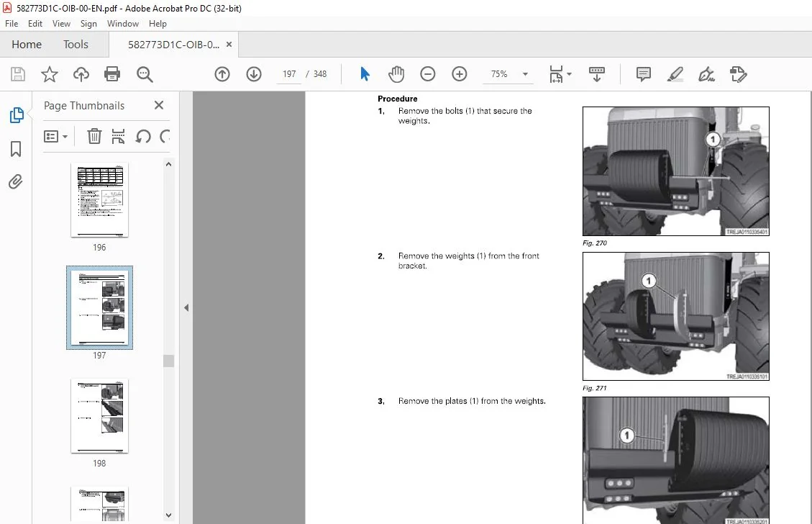Activate the Hand pan tool
The width and height of the screenshot is (812, 524).
click(396, 74)
